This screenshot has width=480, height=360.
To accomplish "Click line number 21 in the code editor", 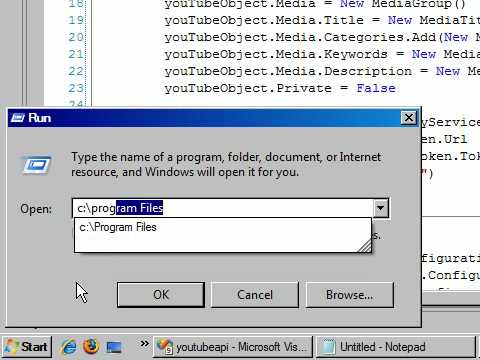I will (x=76, y=54).
